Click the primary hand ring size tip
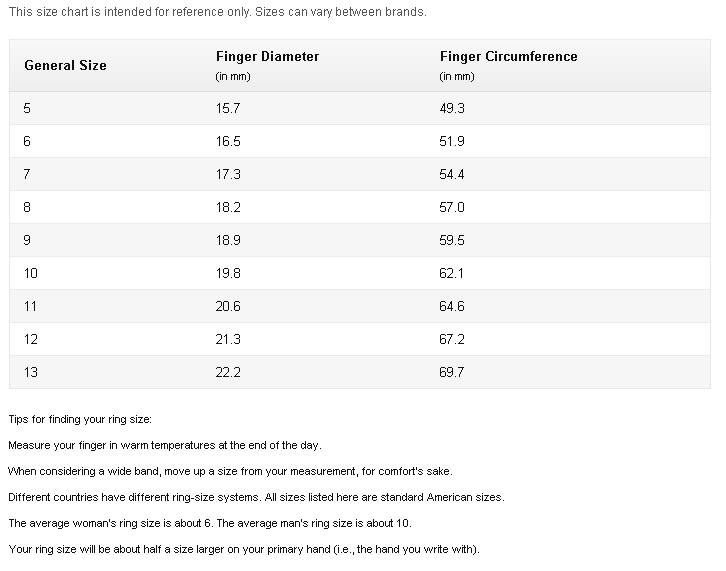This screenshot has width=726, height=571. pos(243,549)
